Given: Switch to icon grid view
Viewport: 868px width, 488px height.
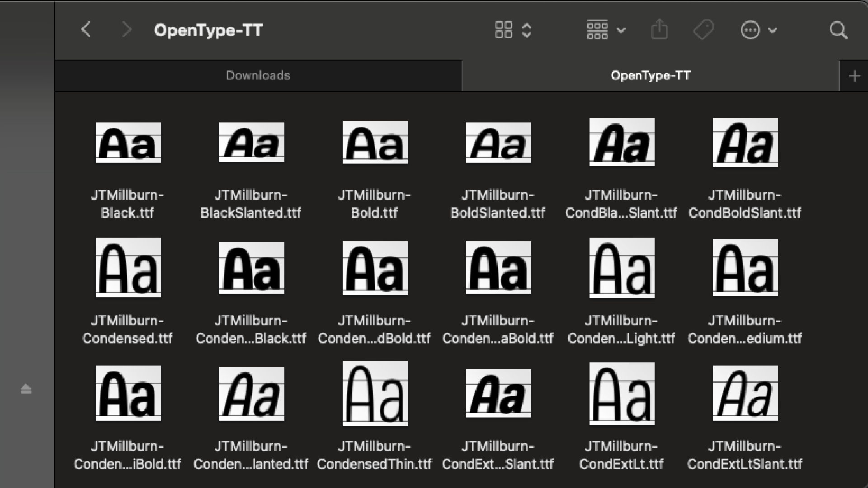Looking at the screenshot, I should pos(504,30).
